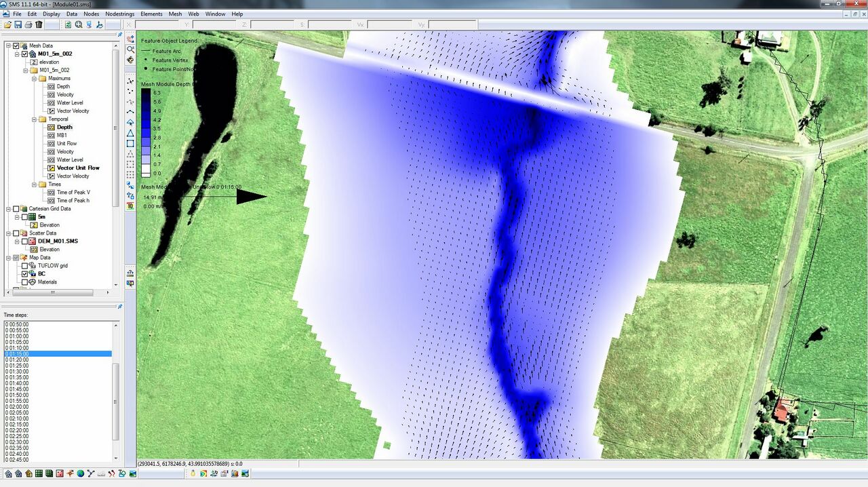Viewport: 868px width, 487px height.
Task: Click the darkest 6.3 depth legend color
Action: [147, 93]
